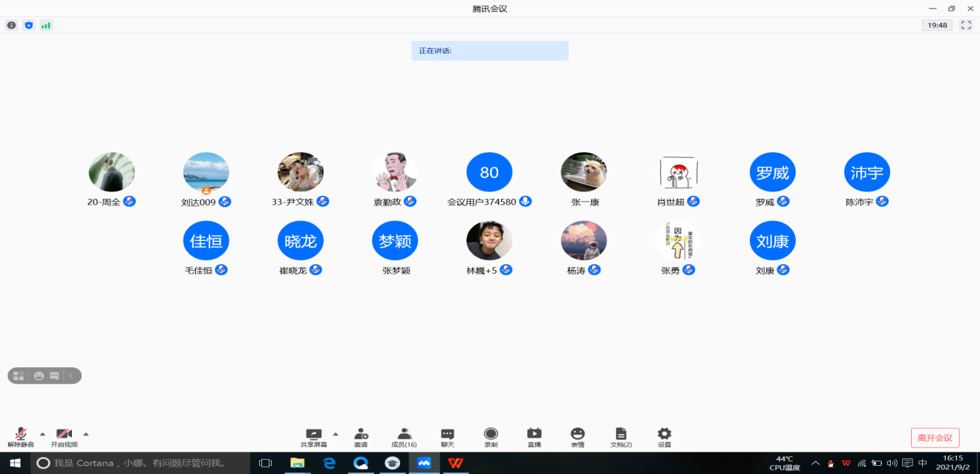
Task: Expand the arrow next to 解除静音
Action: click(x=42, y=434)
